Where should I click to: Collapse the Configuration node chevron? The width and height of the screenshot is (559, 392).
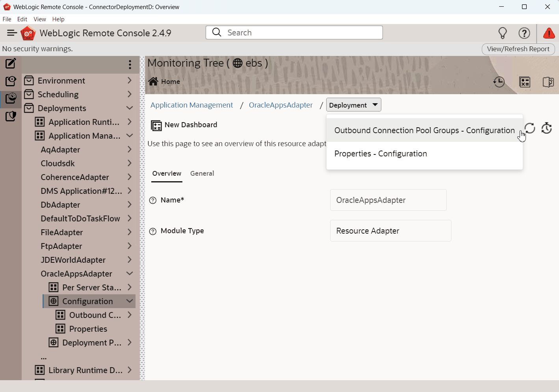[129, 301]
